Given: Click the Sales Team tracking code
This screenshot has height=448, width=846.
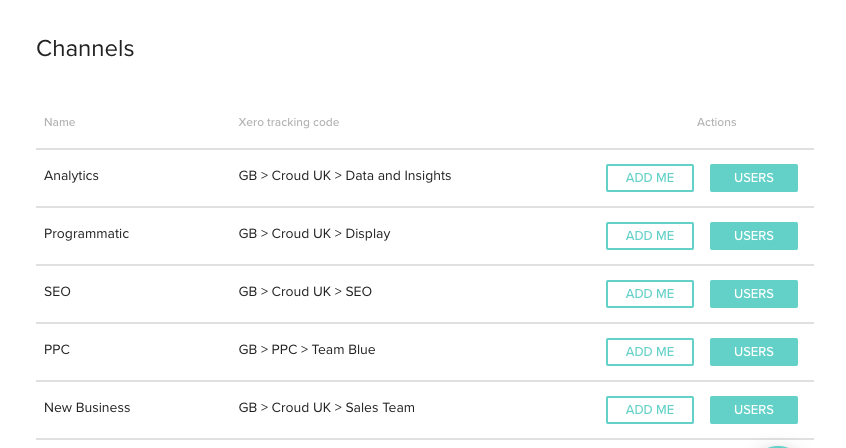Looking at the screenshot, I should (326, 408).
